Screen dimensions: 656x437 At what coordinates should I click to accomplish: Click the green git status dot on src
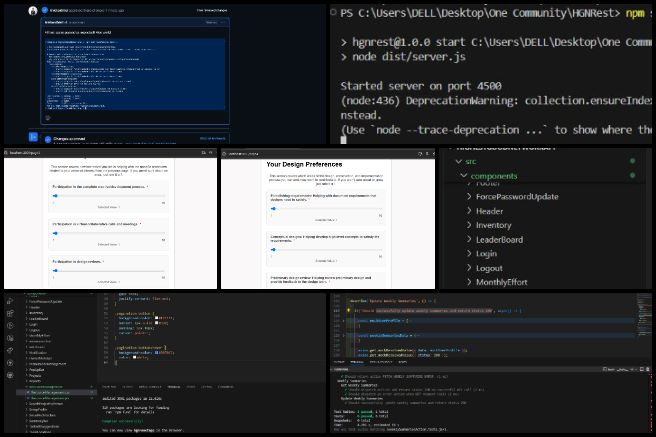[633, 161]
